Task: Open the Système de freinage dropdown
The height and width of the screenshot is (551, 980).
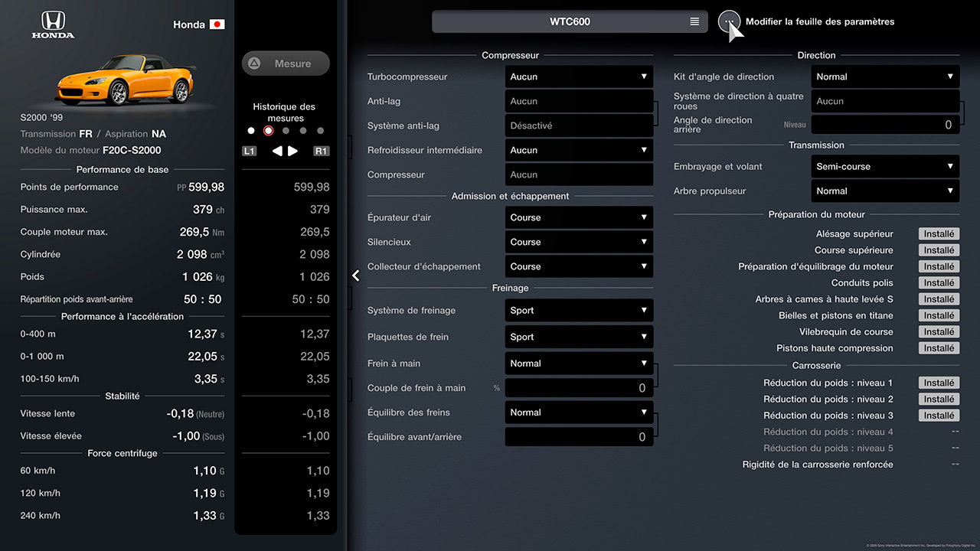Action: pos(579,311)
